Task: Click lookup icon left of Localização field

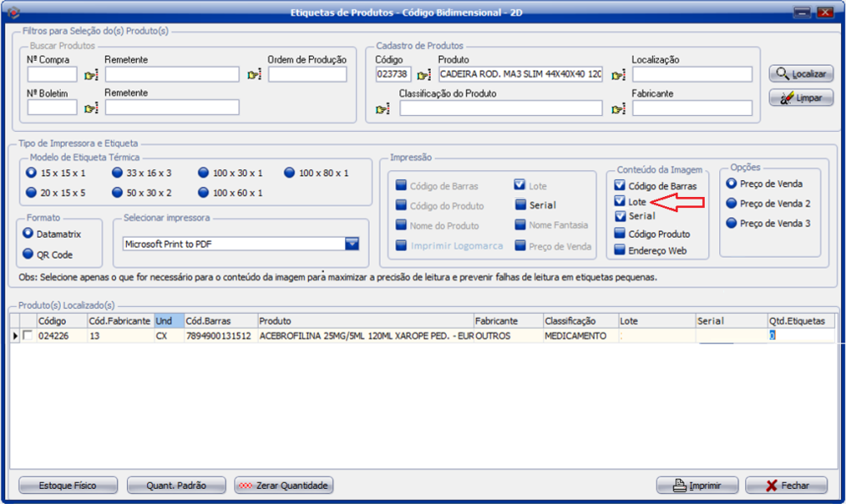Action: pos(618,75)
